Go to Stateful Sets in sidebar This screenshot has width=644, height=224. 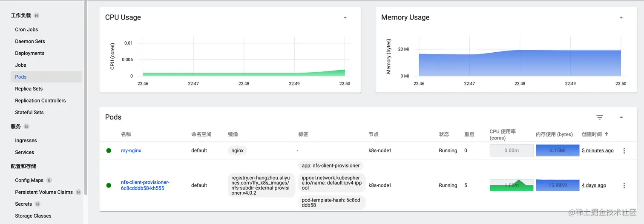(29, 112)
